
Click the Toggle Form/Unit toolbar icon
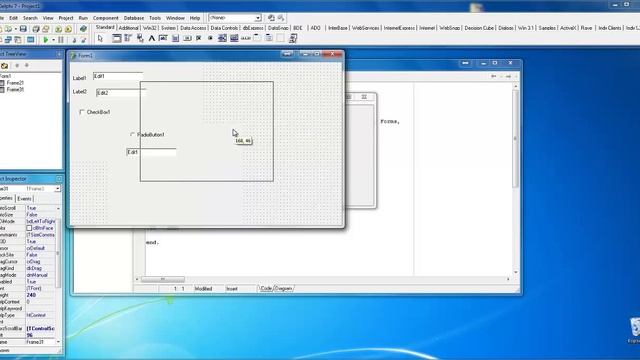pos(18,40)
